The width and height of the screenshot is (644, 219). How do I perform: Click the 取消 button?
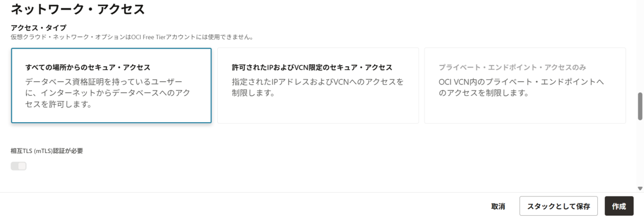[x=498, y=206]
